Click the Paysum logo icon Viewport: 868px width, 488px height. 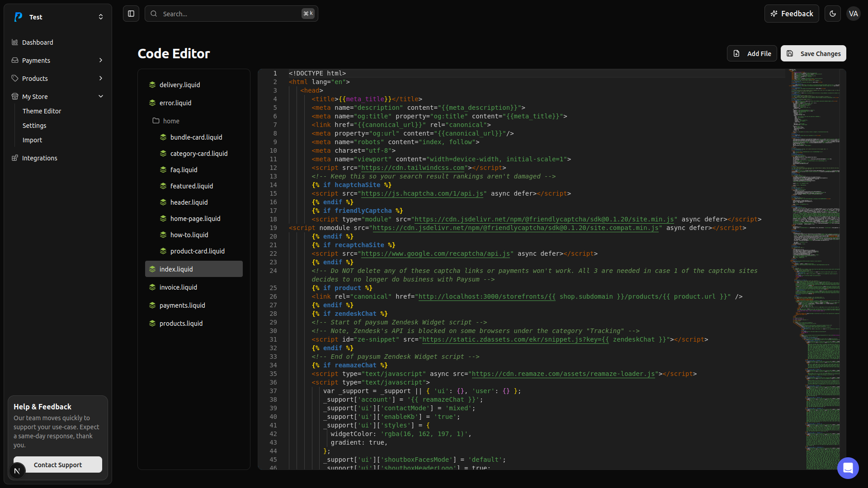[18, 17]
